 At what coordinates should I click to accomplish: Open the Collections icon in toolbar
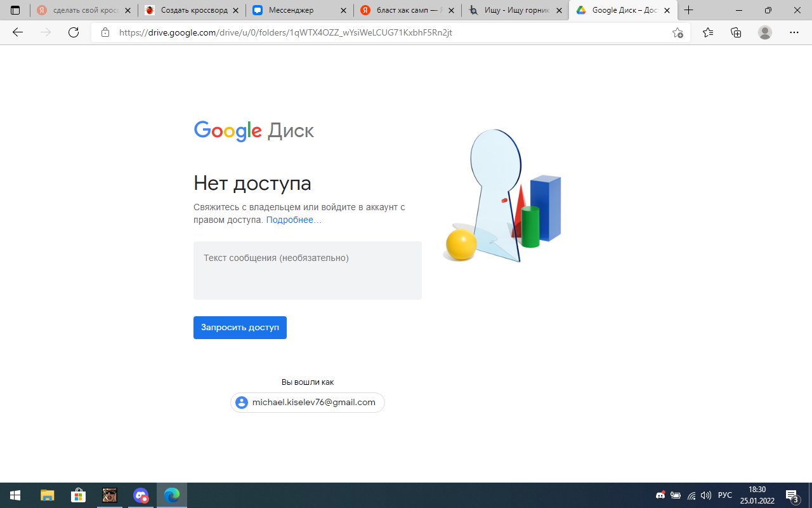[736, 32]
